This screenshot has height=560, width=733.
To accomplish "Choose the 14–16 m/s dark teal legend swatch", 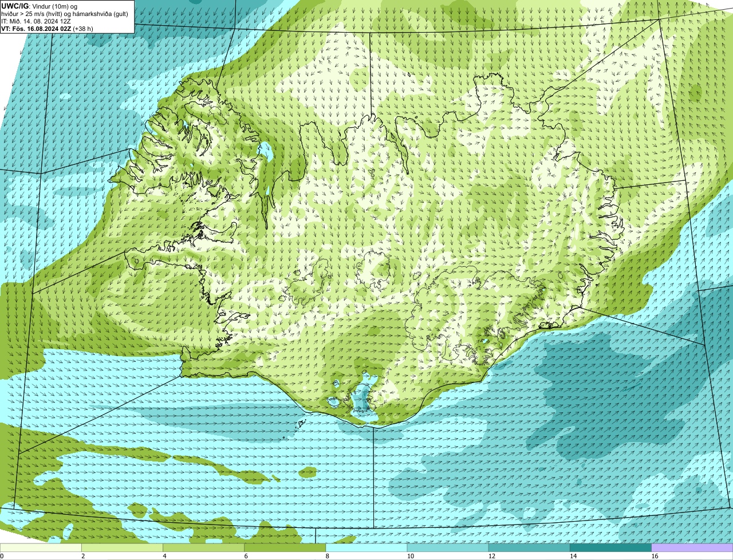I will tap(610, 547).
